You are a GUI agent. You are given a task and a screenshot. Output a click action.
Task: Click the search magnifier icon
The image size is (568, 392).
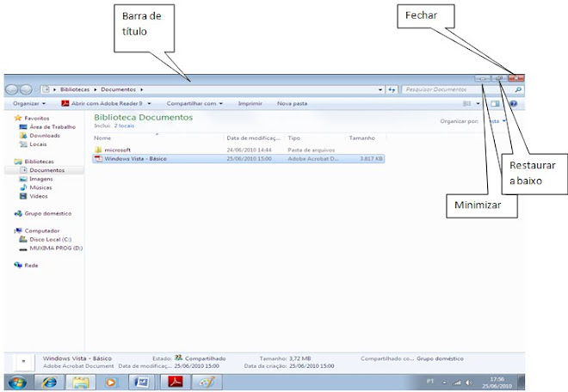518,89
